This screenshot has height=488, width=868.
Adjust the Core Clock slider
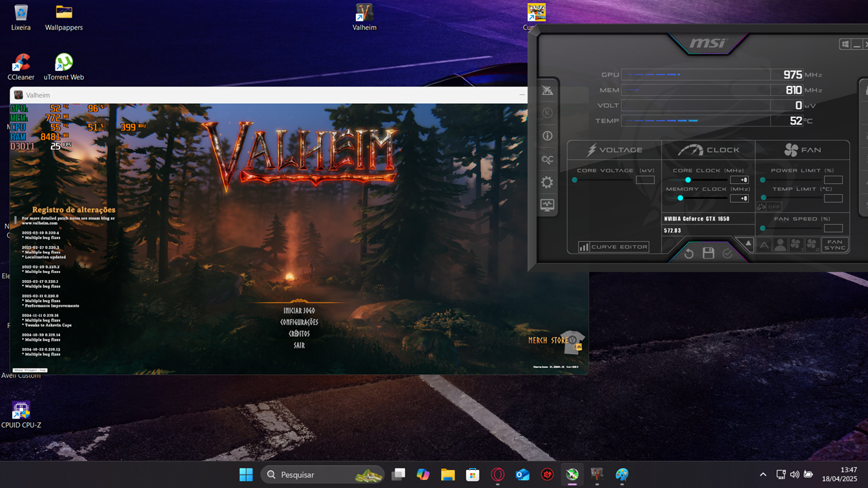(688, 180)
